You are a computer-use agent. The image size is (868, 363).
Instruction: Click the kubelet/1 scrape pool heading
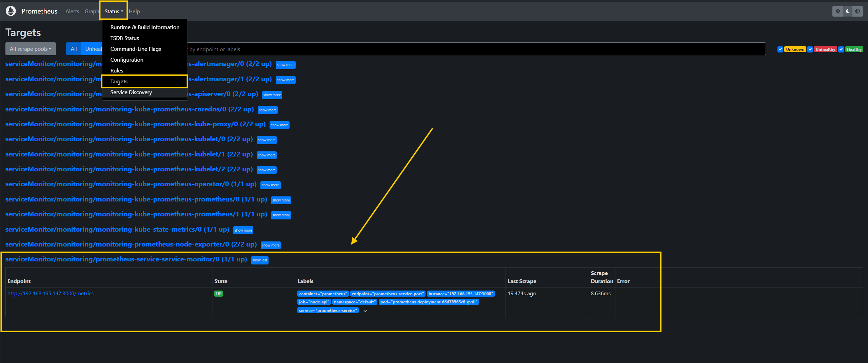pyautogui.click(x=129, y=154)
